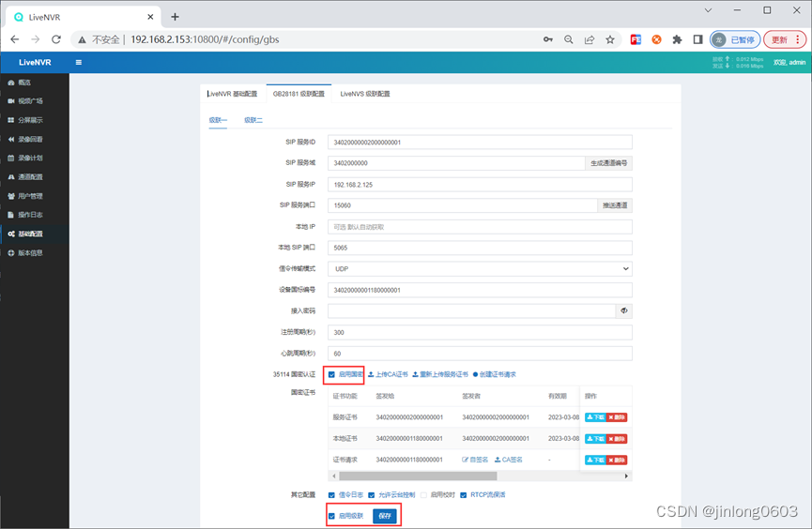Open a new browser tab
The width and height of the screenshot is (812, 529).
[175, 17]
